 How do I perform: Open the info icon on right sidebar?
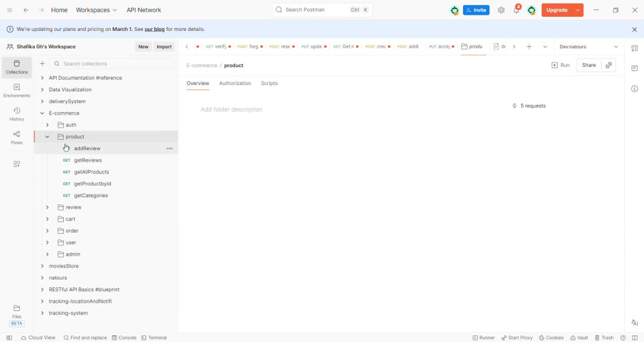pos(634,89)
